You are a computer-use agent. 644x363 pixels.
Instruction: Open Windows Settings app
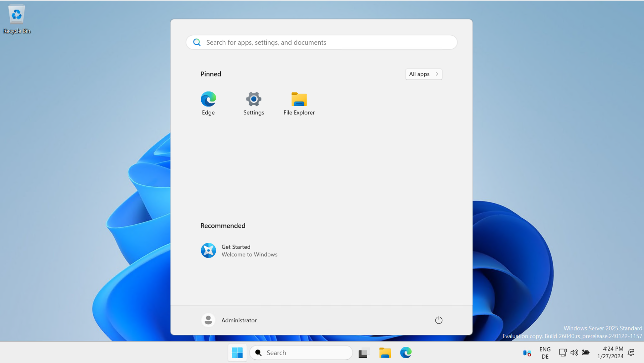[254, 102]
